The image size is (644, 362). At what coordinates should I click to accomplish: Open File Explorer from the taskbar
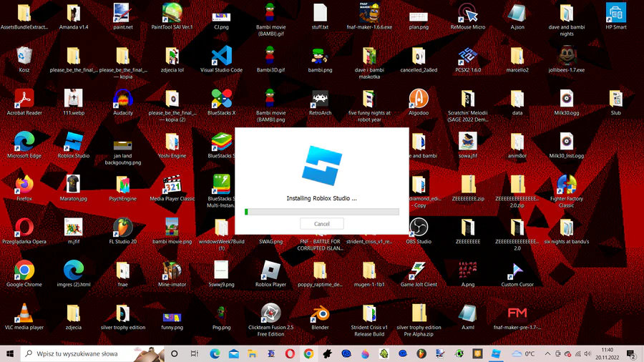[252, 353]
